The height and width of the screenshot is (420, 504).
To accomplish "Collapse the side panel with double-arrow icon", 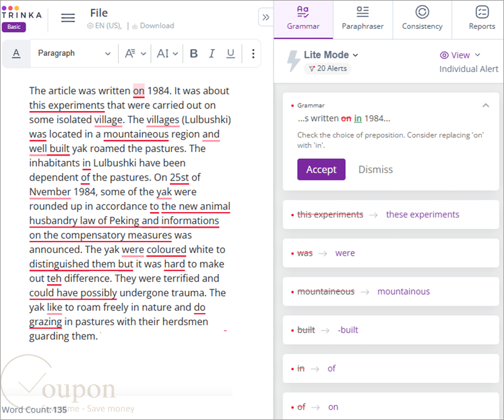I will coord(266,17).
